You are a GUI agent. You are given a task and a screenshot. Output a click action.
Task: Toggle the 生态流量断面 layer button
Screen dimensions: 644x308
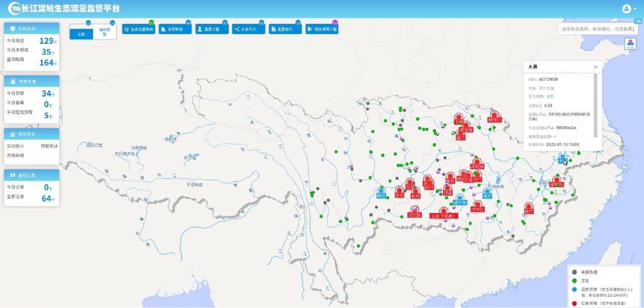(x=138, y=29)
